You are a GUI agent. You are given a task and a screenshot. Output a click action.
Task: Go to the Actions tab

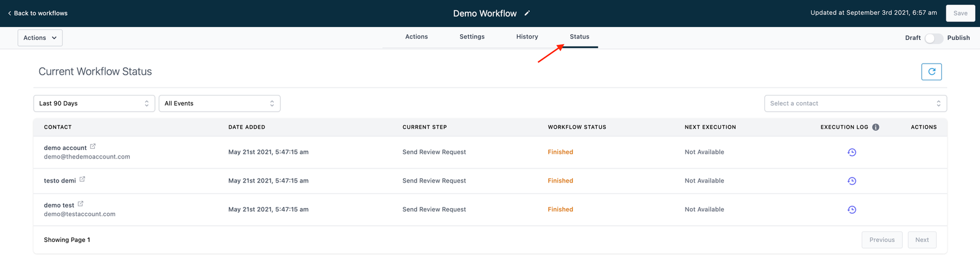pos(417,37)
